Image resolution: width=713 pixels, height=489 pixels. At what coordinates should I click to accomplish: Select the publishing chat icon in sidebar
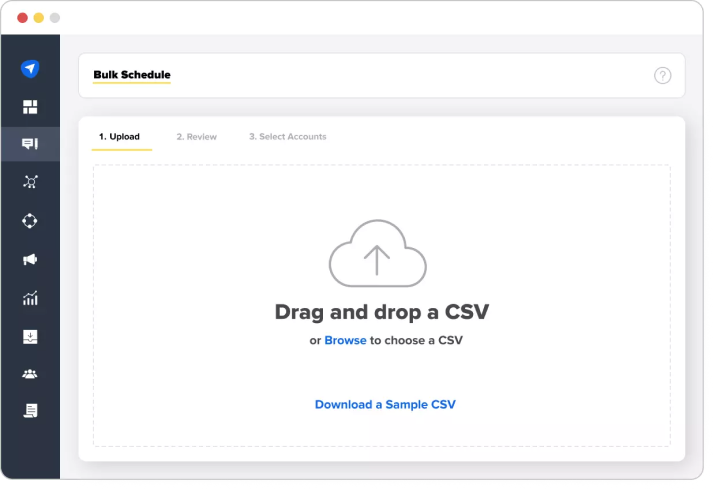(30, 144)
